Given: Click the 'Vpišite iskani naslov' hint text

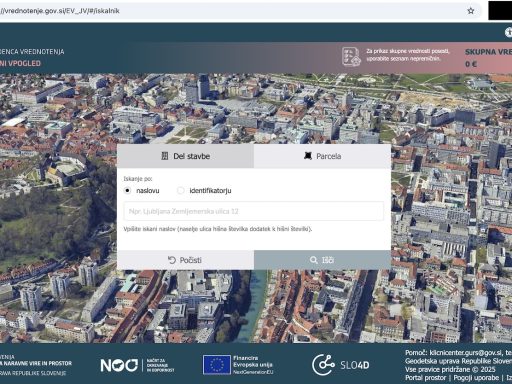Looking at the screenshot, I should pos(218,229).
